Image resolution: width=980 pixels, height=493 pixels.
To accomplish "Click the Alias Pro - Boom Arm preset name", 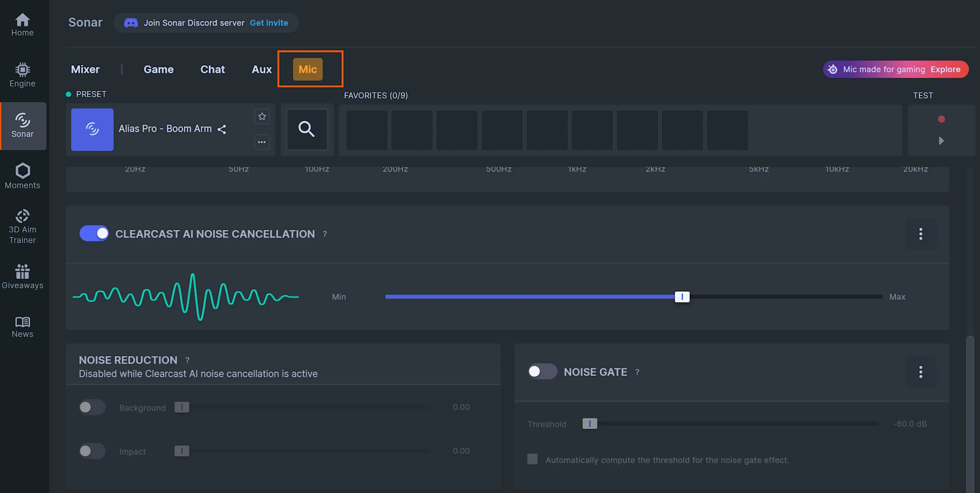I will pyautogui.click(x=165, y=129).
